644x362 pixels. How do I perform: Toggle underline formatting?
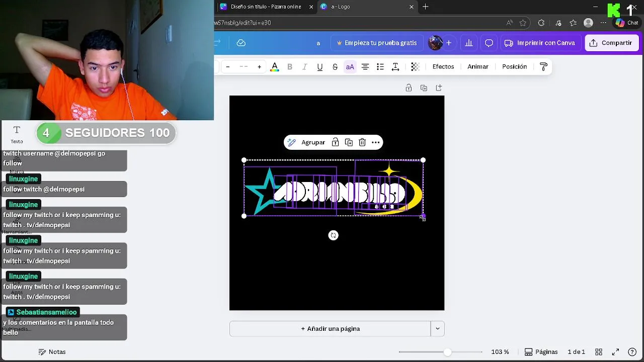pos(320,66)
